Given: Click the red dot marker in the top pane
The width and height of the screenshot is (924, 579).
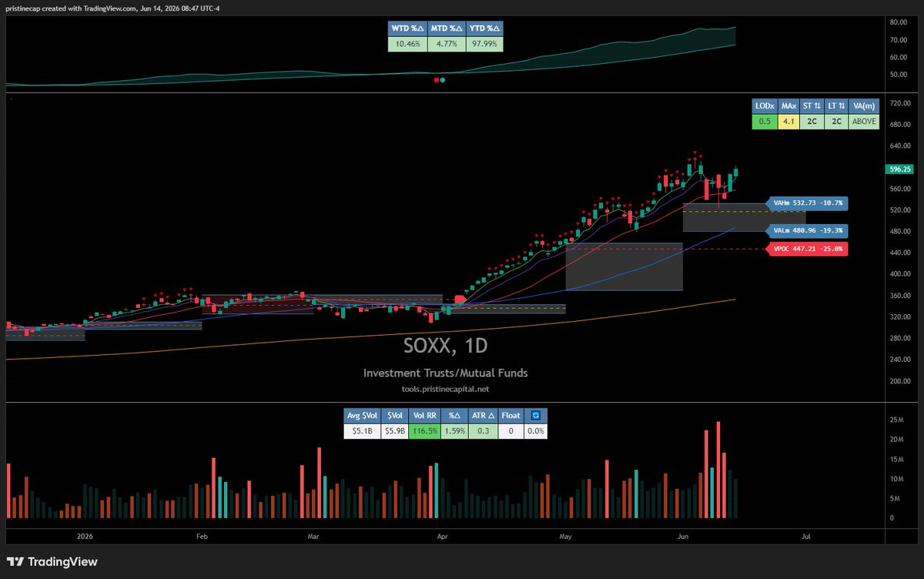Looking at the screenshot, I should [x=437, y=80].
